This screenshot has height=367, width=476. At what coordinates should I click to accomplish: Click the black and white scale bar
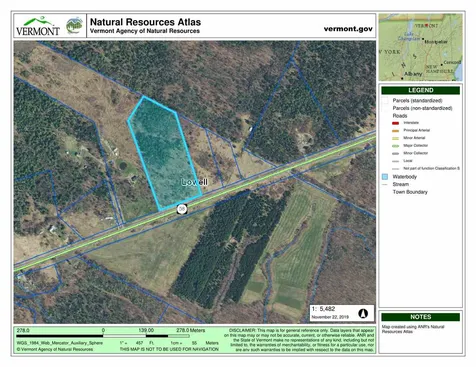103,336
